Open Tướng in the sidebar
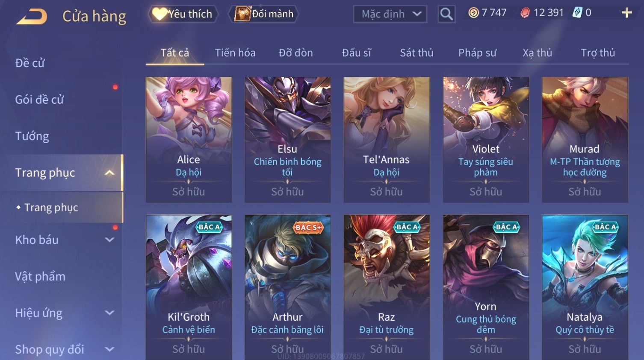This screenshot has width=644, height=360. click(x=32, y=136)
